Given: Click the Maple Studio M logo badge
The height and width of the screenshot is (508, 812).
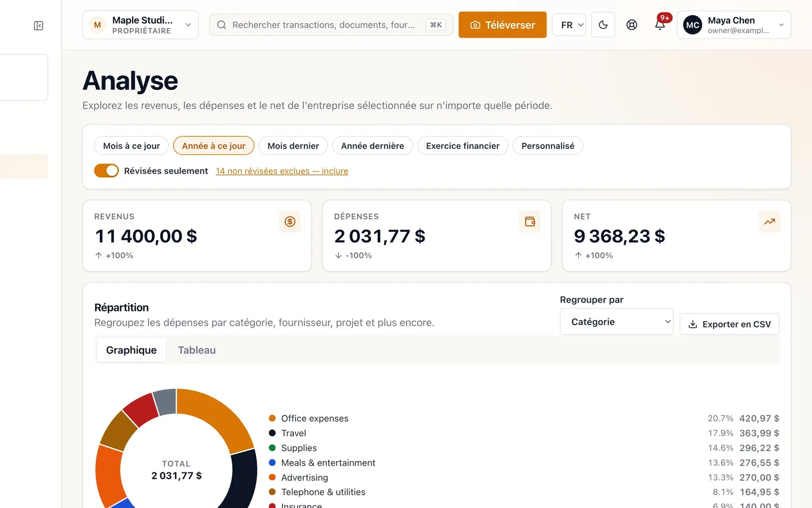Looking at the screenshot, I should pyautogui.click(x=98, y=25).
